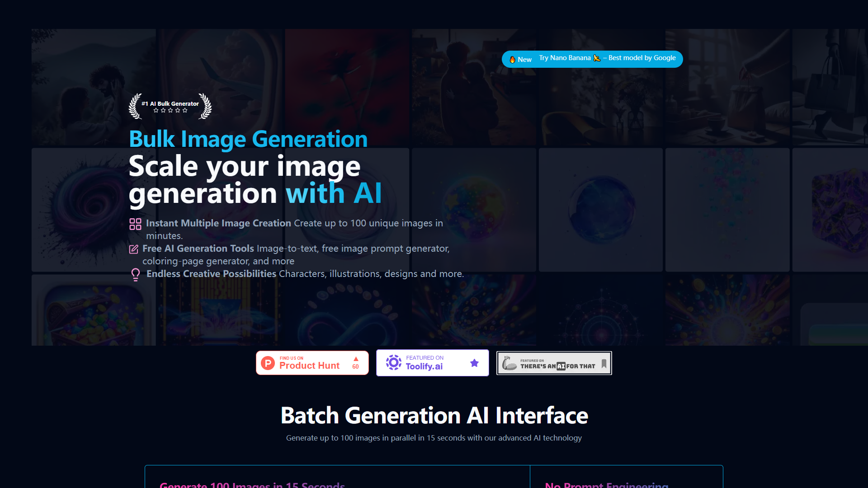Open the There's An AI For That badge
The height and width of the screenshot is (488, 868).
pos(554,363)
